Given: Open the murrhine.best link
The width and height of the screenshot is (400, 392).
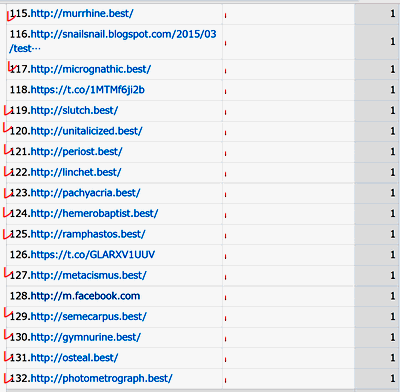Looking at the screenshot, I should click(82, 14).
